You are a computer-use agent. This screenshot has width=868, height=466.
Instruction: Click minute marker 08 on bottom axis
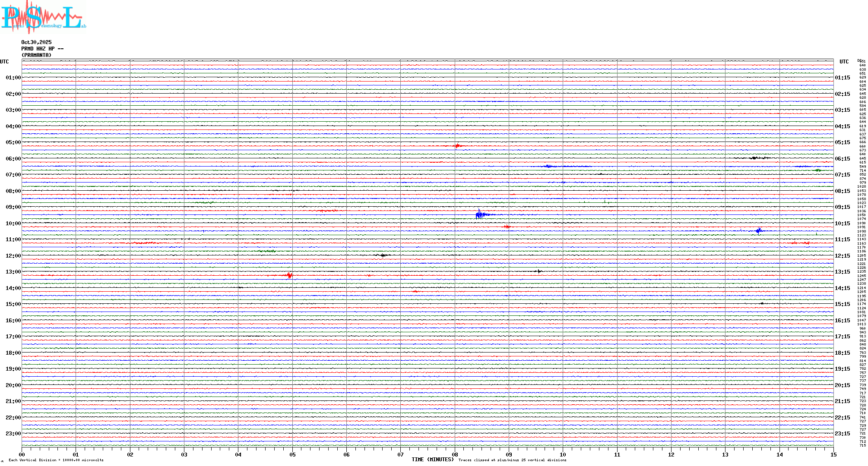455,454
